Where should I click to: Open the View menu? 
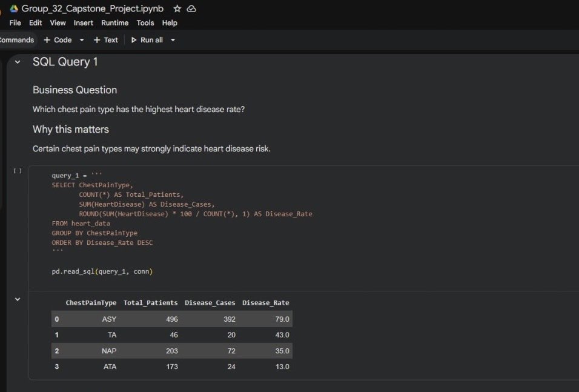(58, 23)
